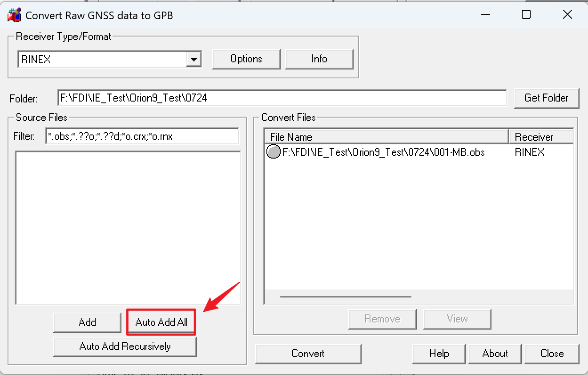The height and width of the screenshot is (375, 588).
Task: Click RINEX cell in the Receiver column
Action: point(529,152)
